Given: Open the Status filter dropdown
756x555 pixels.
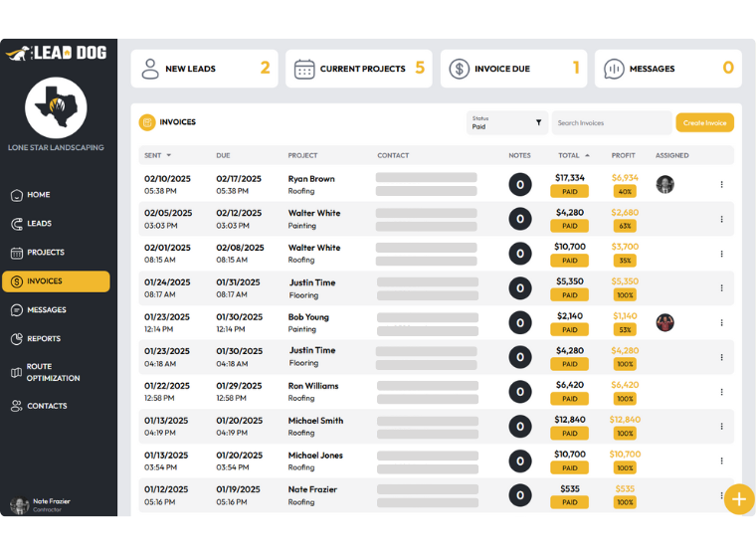Looking at the screenshot, I should click(506, 123).
